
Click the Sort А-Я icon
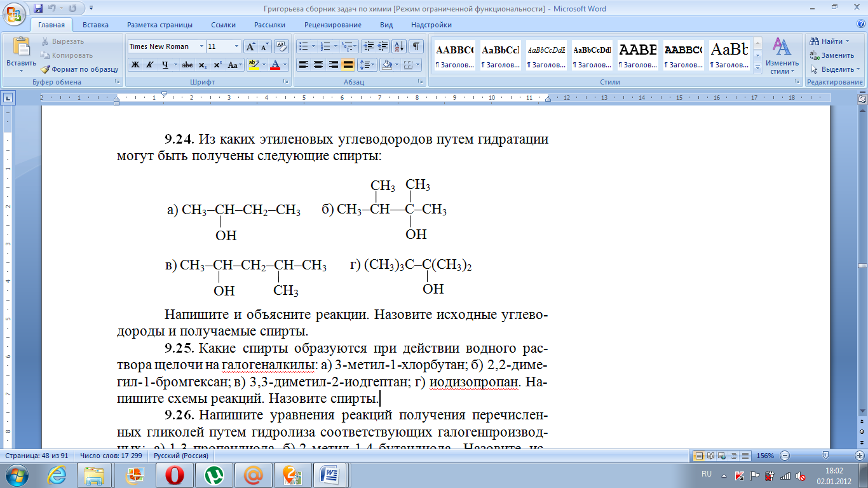tap(399, 46)
